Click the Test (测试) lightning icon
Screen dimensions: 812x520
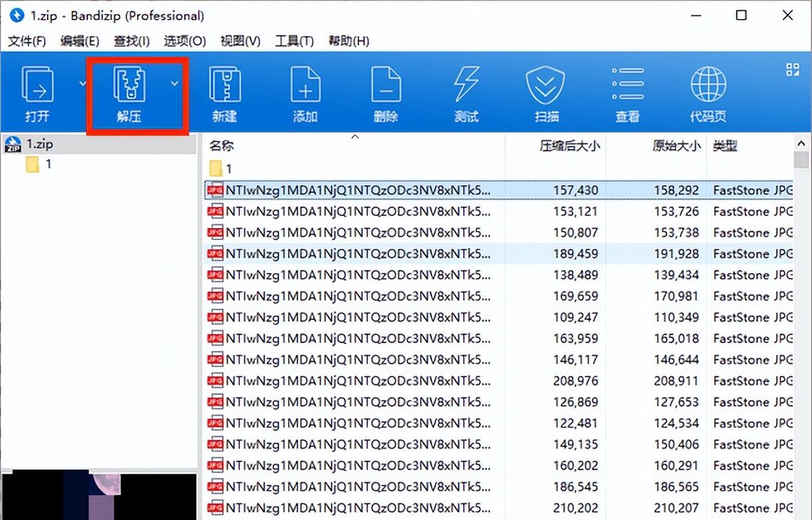click(466, 85)
